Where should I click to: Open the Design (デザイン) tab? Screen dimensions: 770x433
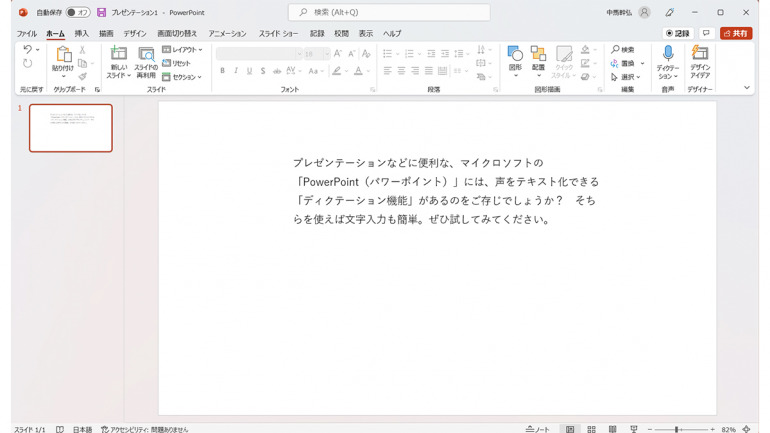135,33
